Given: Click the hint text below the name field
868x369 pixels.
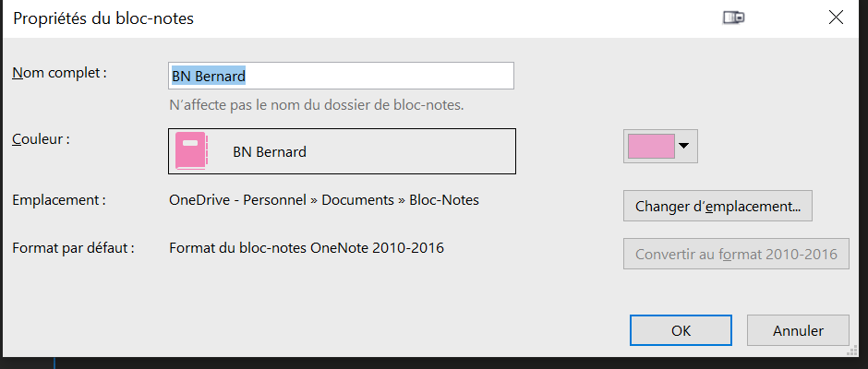Looking at the screenshot, I should (316, 105).
